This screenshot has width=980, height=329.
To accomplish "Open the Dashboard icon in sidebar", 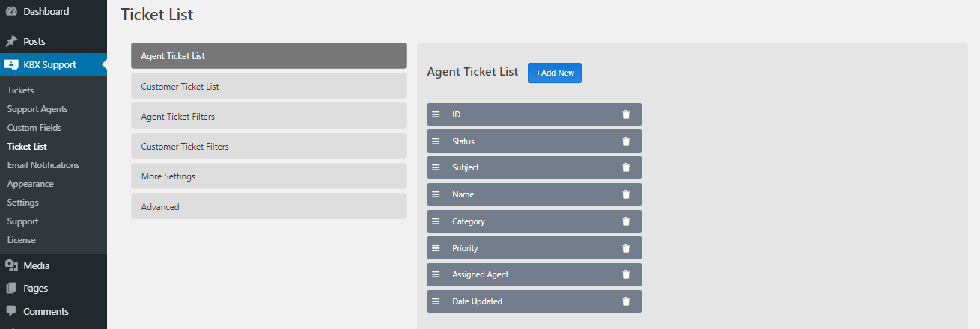I will click(x=11, y=11).
